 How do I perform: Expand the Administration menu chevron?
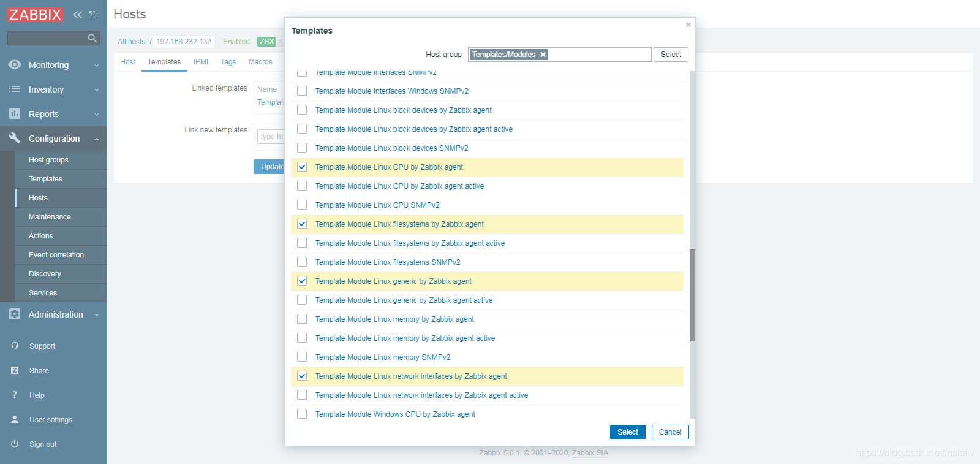[x=97, y=314]
